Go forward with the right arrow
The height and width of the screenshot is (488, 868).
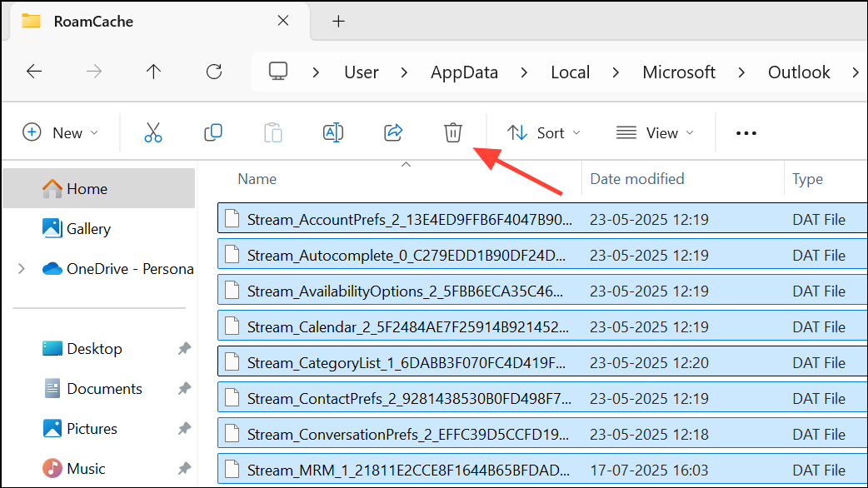point(94,72)
